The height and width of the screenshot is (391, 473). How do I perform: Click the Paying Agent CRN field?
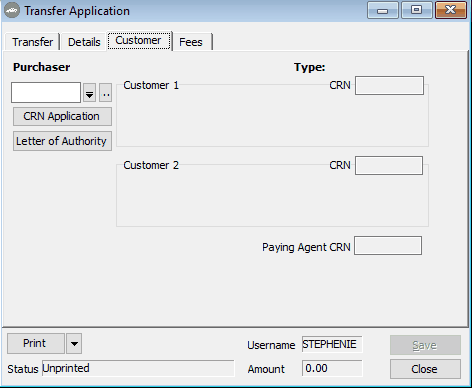[388, 246]
